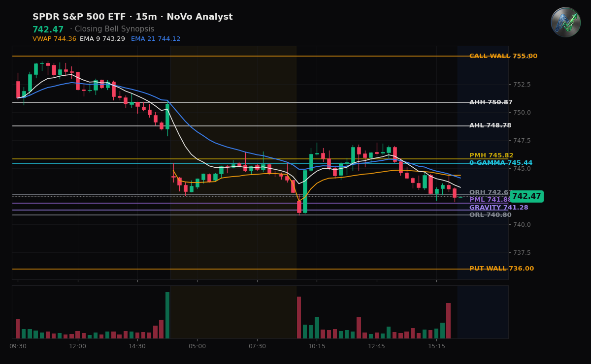
Task: Click the ORL 740.80 level label
Action: click(491, 215)
